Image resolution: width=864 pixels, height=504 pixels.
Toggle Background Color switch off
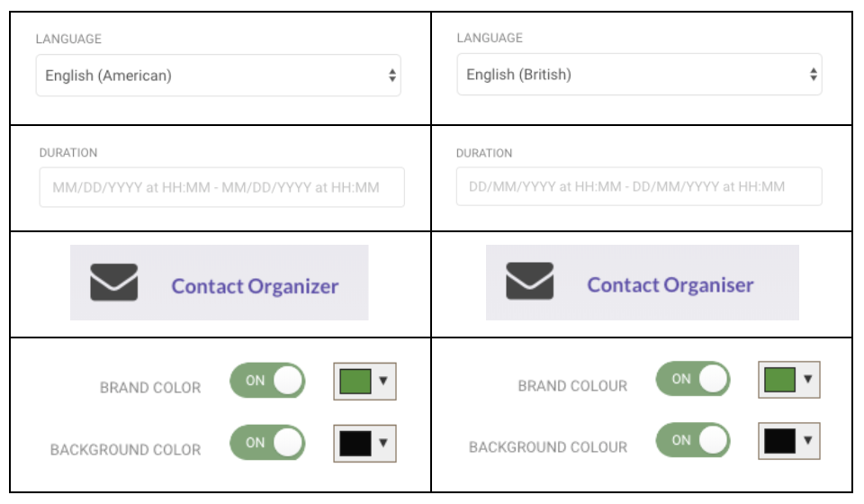coord(267,443)
